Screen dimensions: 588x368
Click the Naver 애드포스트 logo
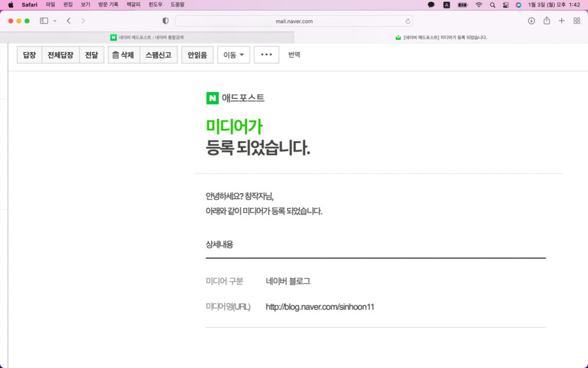pos(235,98)
